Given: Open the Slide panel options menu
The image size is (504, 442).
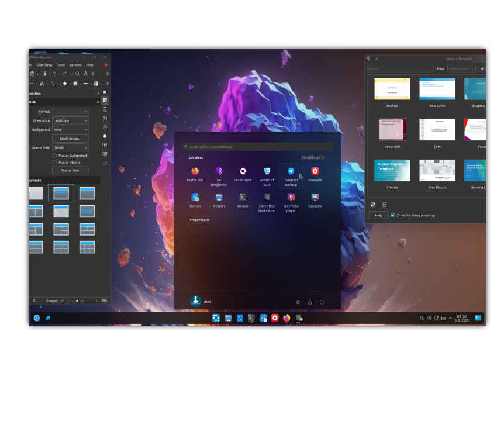Looking at the screenshot, I should 98,102.
